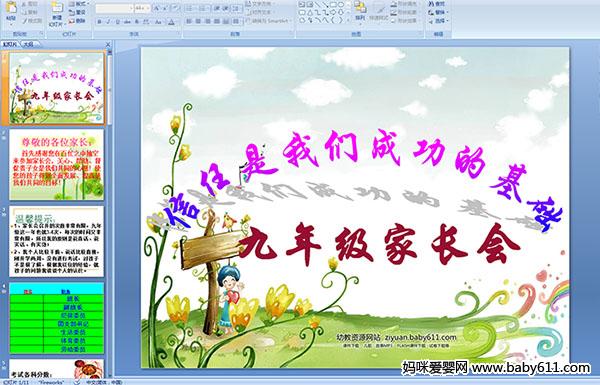Viewport: 600px width, 385px height.
Task: Click the Shrink Font icon
Action: tap(165, 8)
